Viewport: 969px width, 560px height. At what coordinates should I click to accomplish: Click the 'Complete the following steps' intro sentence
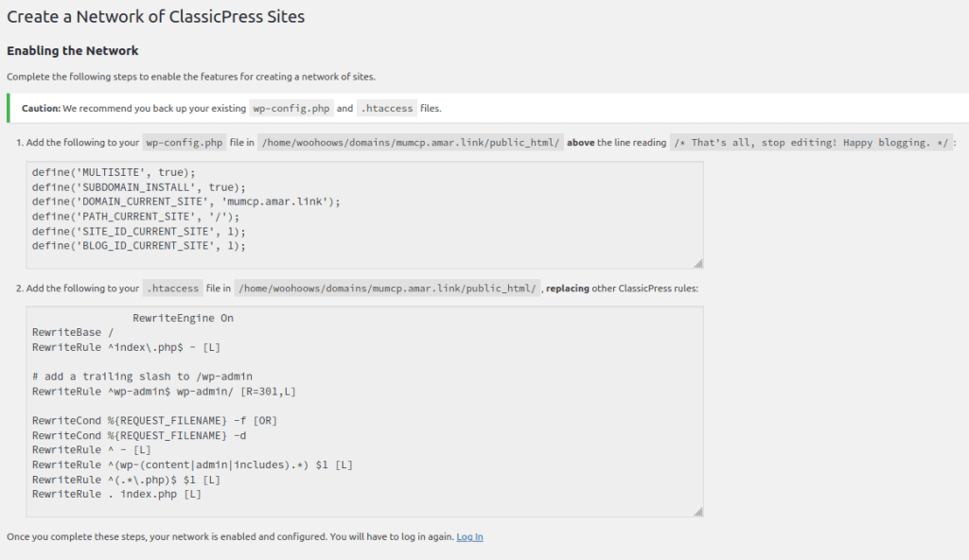click(x=191, y=77)
